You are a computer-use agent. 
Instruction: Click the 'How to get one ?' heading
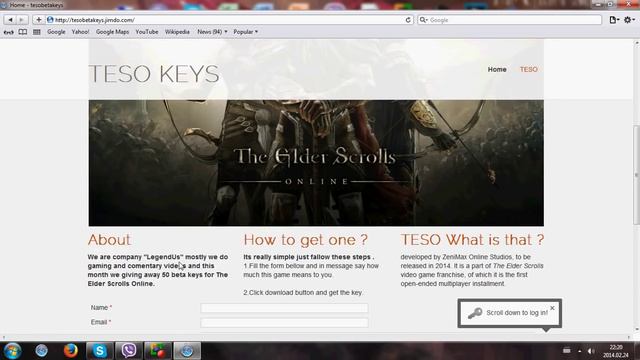click(306, 240)
